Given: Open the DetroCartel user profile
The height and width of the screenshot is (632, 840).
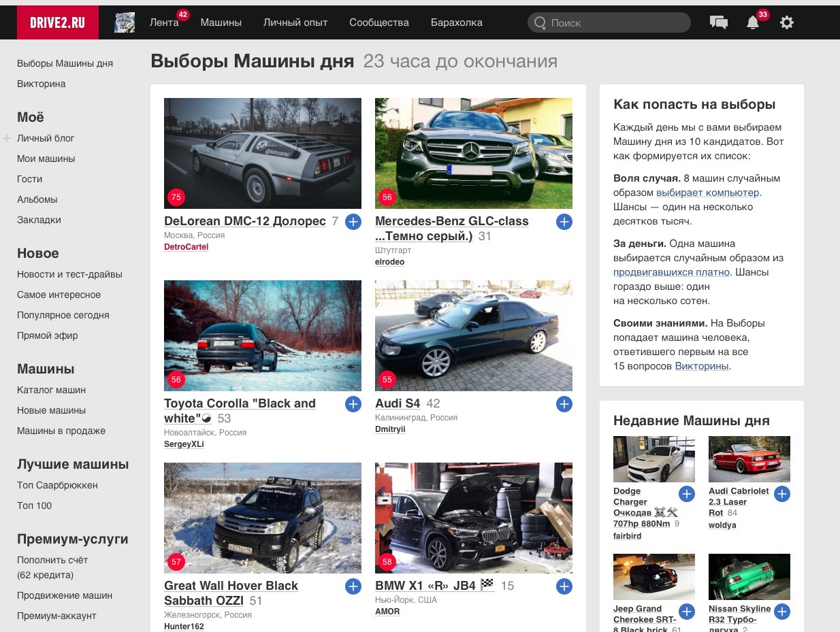Looking at the screenshot, I should coord(187,247).
